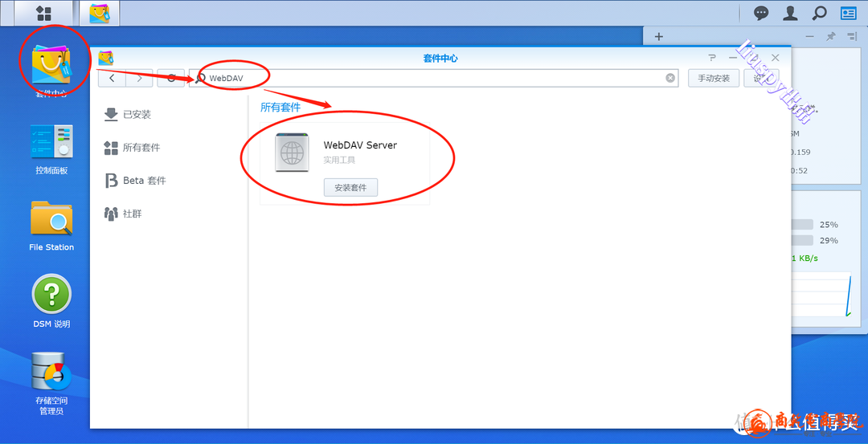The width and height of the screenshot is (868, 444).
Task: Select 已安装 in the sidebar
Action: coord(128,115)
